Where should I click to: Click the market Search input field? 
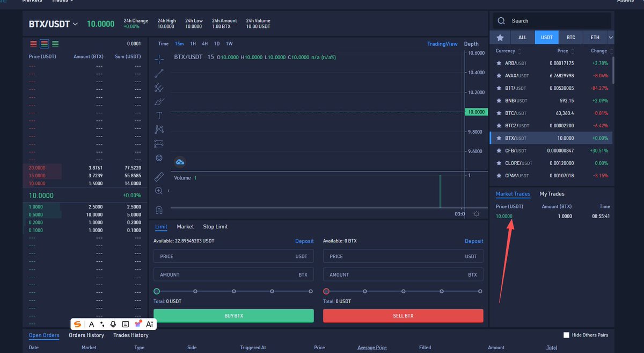(x=552, y=21)
